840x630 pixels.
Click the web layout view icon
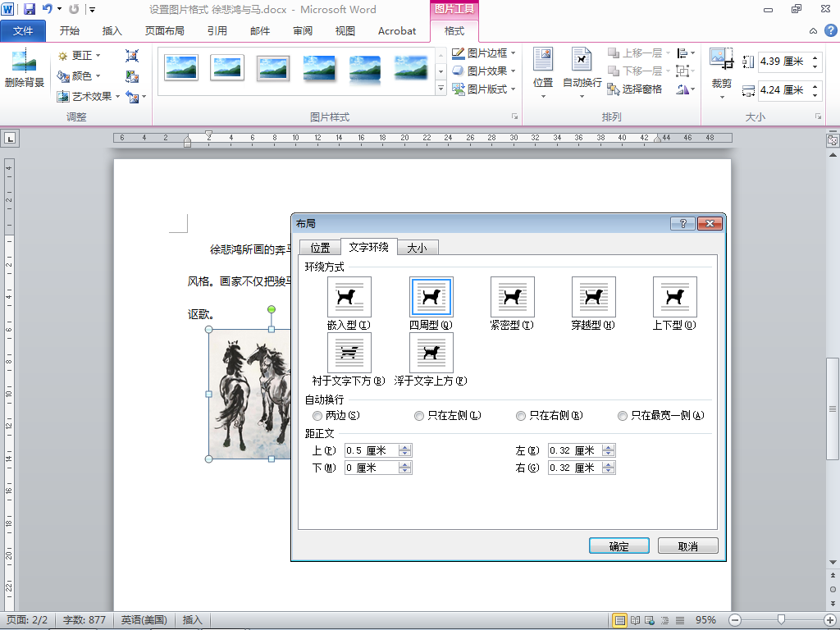[650, 620]
